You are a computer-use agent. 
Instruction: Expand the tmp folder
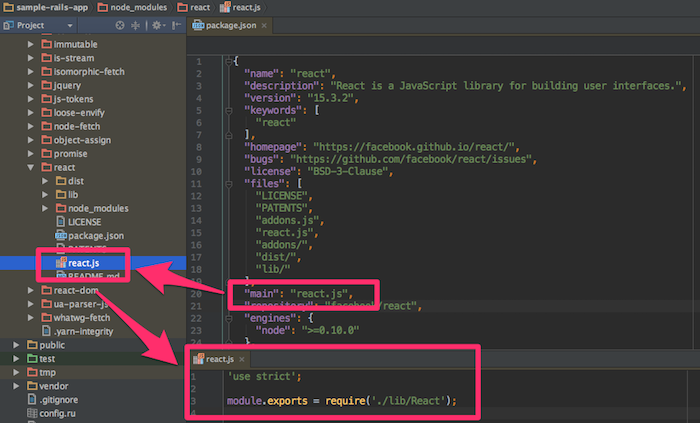16,373
